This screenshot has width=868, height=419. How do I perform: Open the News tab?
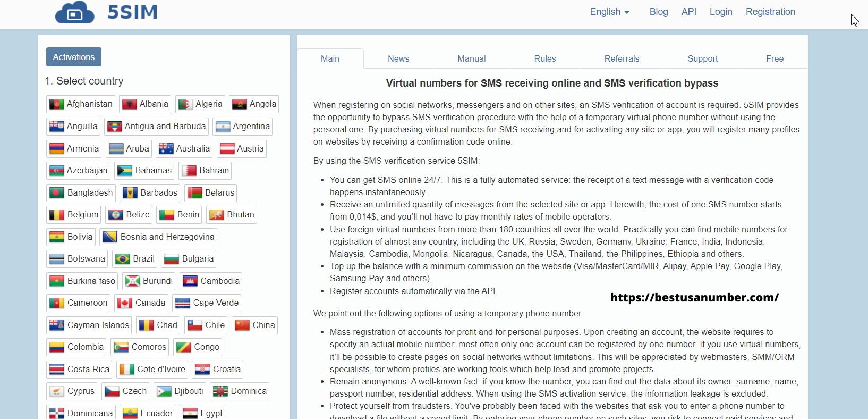click(x=398, y=58)
